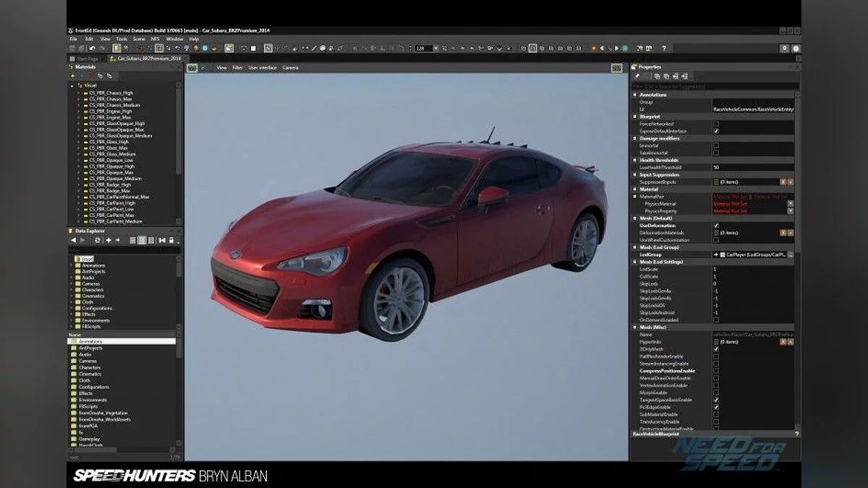Click the Data Explorer back arrow
Viewport: 868px width, 488px height.
click(x=73, y=240)
